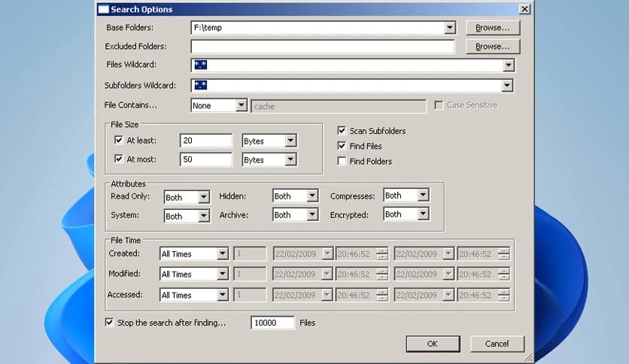Screen dimensions: 629x364
Task: Open the first Accessed date picker
Action: (x=327, y=295)
